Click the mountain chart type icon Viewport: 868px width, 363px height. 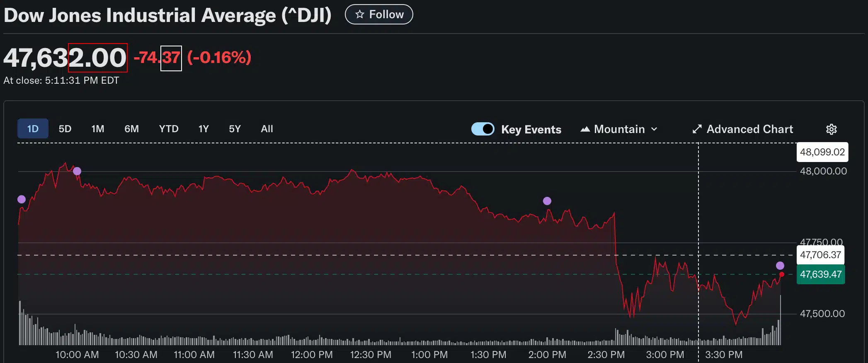coord(585,129)
